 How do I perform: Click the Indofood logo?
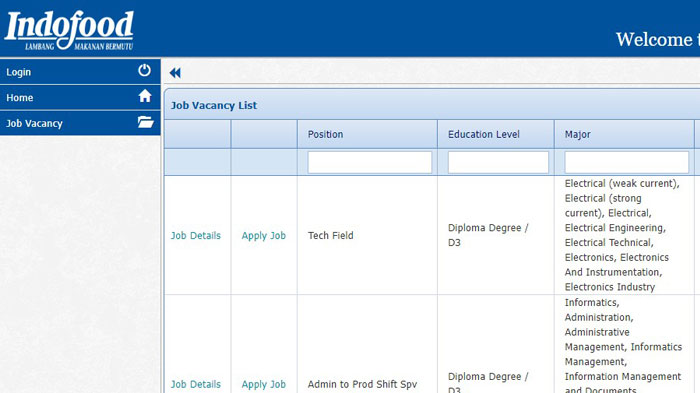(x=69, y=30)
